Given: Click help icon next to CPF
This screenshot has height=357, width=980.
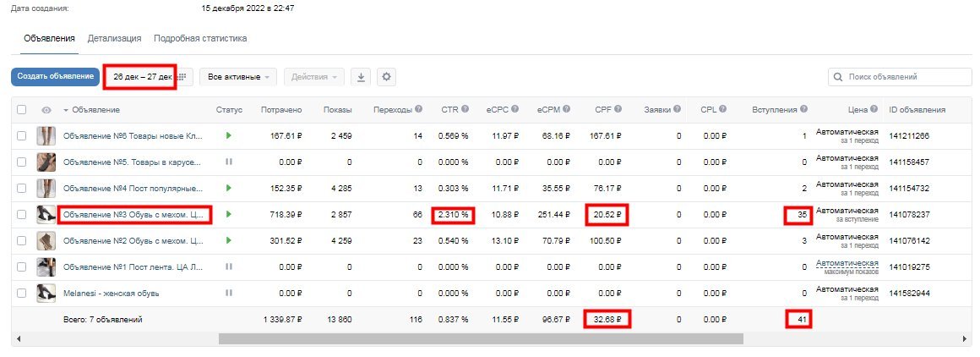Looking at the screenshot, I should tap(618, 109).
